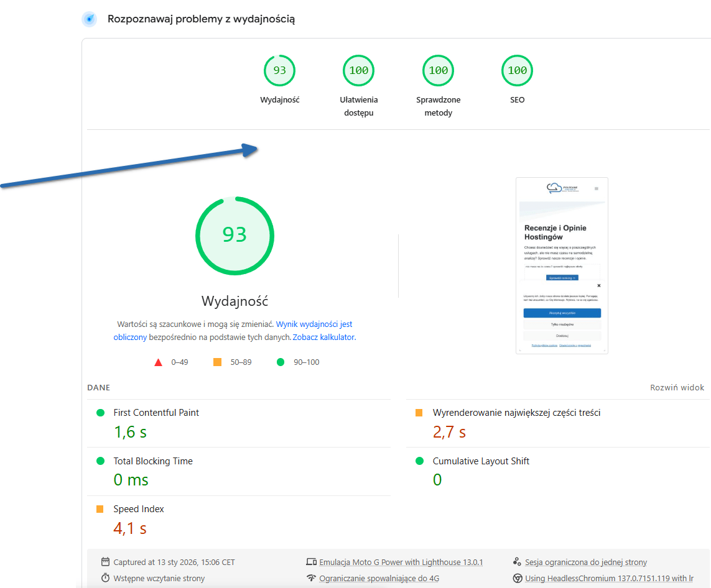The image size is (711, 588).
Task: Open the Zobacz kalkulator link
Action: (323, 337)
